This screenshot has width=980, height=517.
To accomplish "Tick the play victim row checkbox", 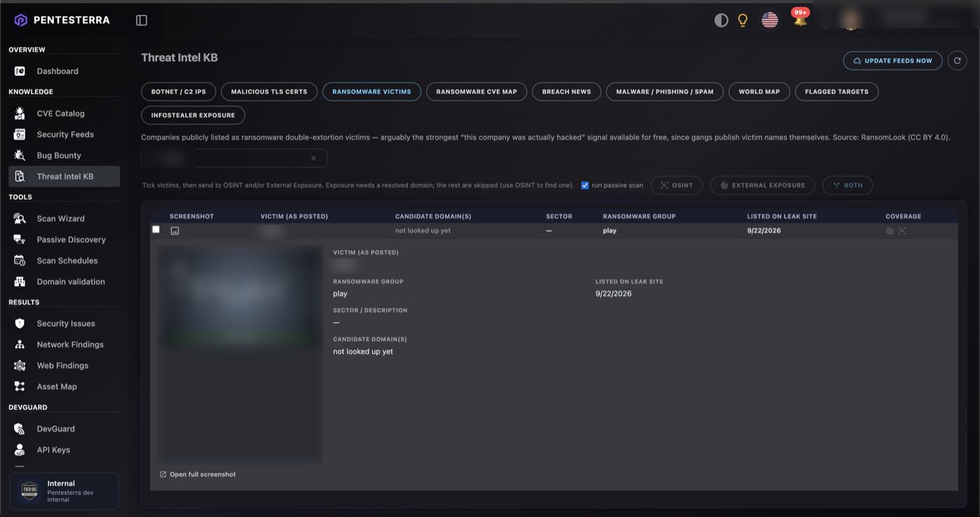I will [x=156, y=230].
